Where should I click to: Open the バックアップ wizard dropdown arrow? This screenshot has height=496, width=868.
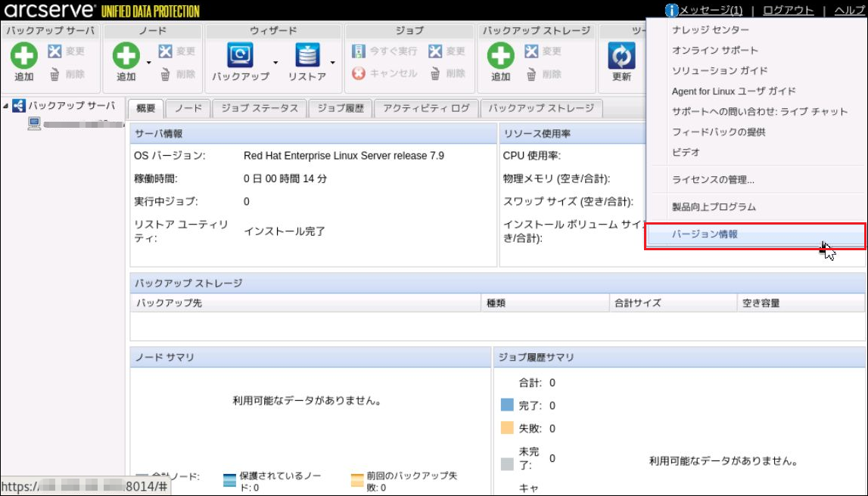[x=275, y=63]
